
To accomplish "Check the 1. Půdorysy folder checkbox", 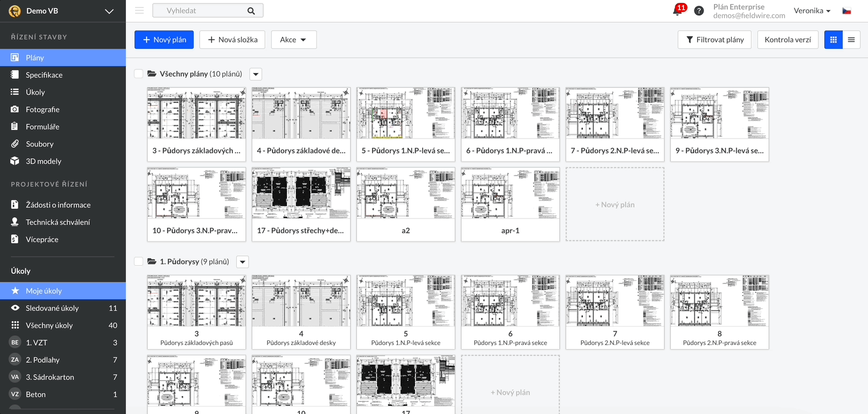I will click(139, 262).
